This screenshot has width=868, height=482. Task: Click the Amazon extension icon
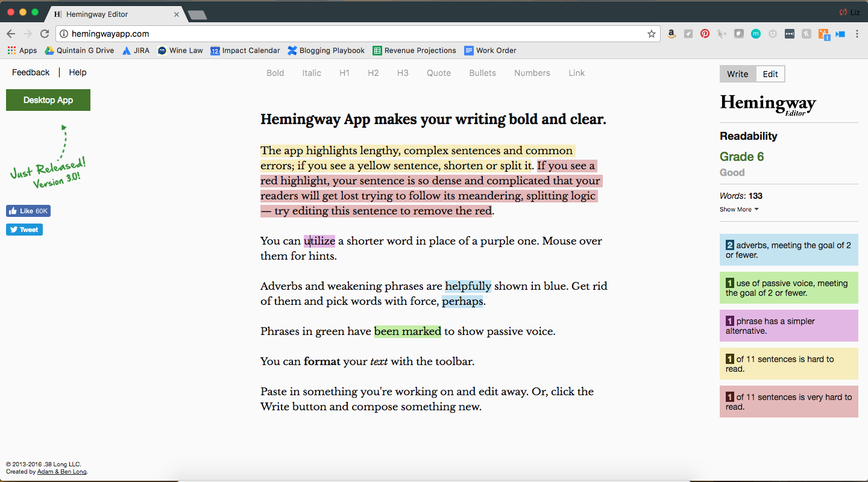point(671,34)
